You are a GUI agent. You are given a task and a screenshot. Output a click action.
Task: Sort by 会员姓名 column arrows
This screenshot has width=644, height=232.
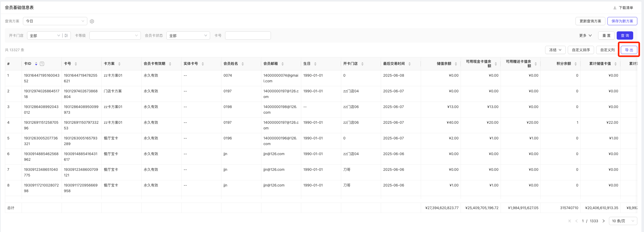click(x=243, y=64)
